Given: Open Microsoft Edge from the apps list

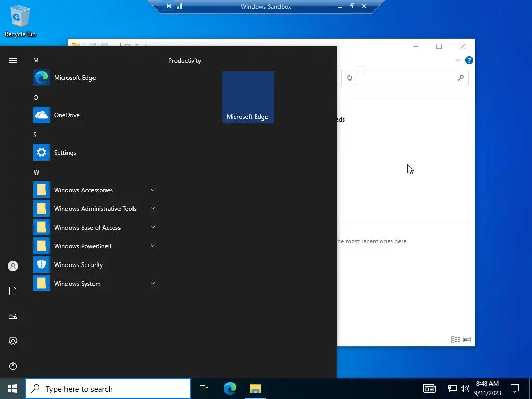Looking at the screenshot, I should (x=95, y=78).
